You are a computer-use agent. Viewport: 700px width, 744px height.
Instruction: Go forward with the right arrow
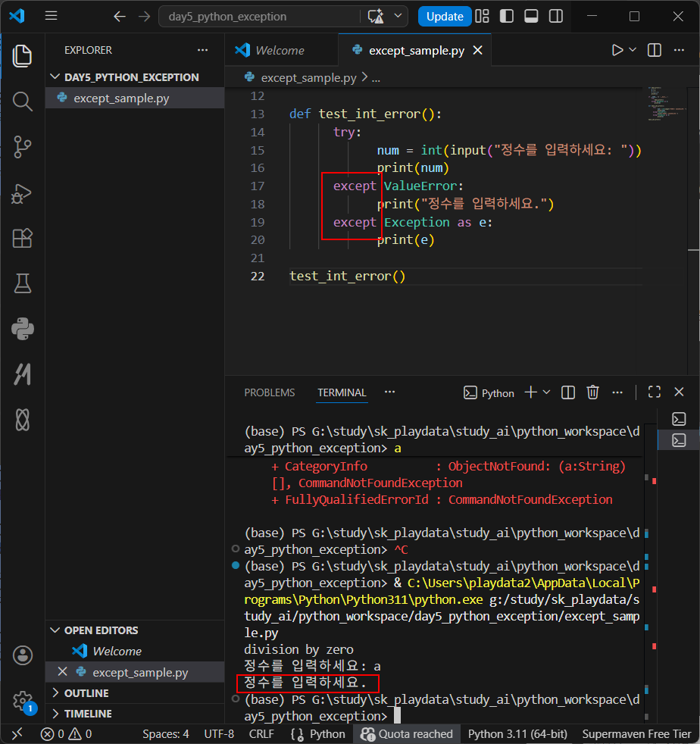coord(144,17)
